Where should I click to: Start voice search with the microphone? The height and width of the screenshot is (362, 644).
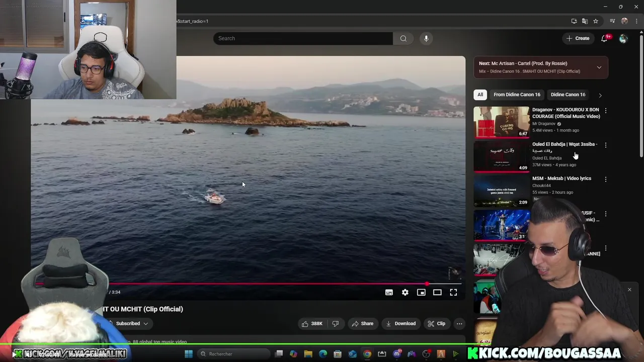pos(426,38)
